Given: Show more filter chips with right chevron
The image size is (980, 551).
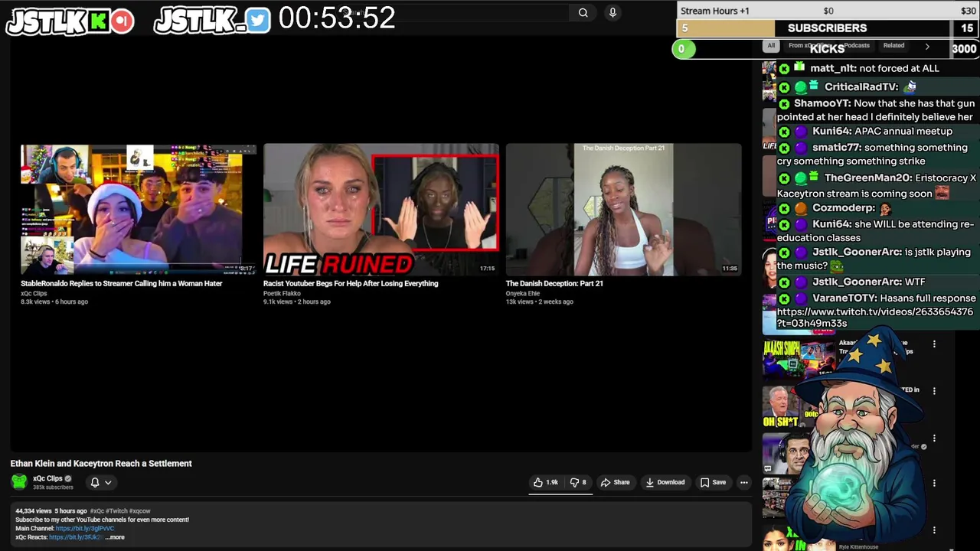Looking at the screenshot, I should point(927,46).
